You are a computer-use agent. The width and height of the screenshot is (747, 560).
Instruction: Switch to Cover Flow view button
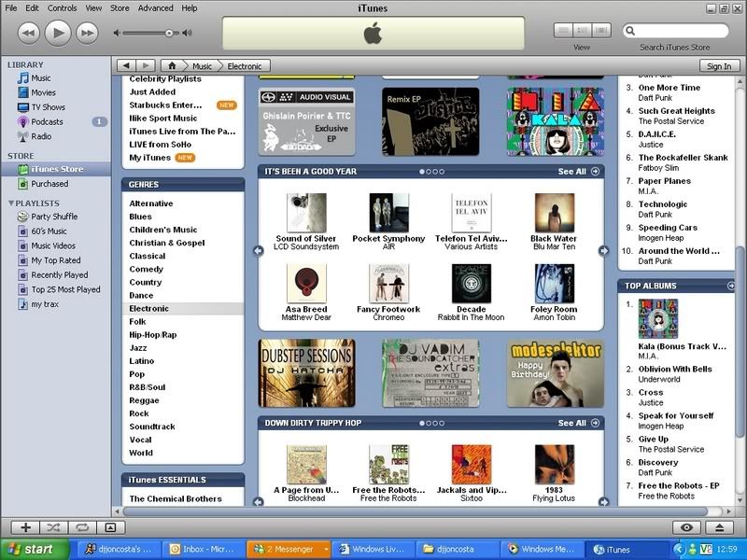pos(601,31)
